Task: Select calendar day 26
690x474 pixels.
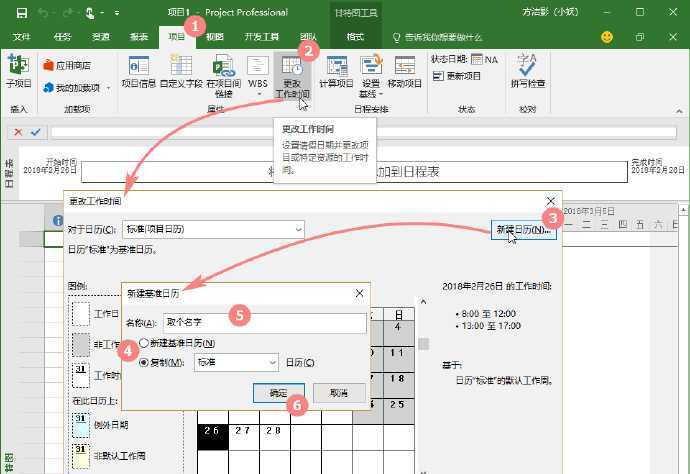Action: coord(213,437)
